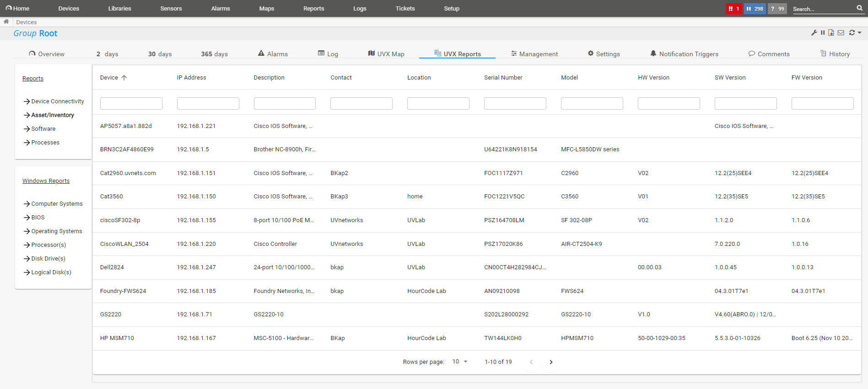Click the refresh icon

[x=852, y=33]
